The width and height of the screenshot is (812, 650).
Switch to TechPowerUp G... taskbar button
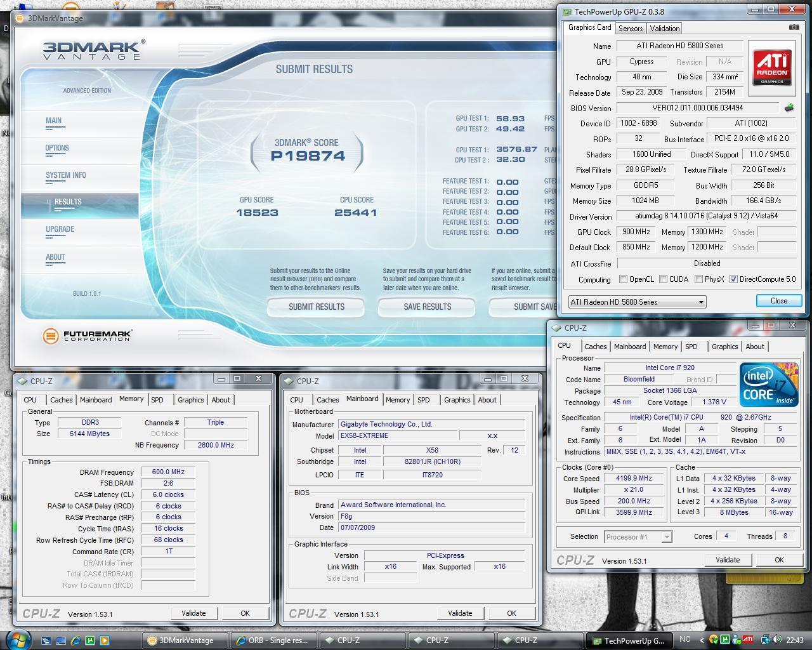coord(628,640)
